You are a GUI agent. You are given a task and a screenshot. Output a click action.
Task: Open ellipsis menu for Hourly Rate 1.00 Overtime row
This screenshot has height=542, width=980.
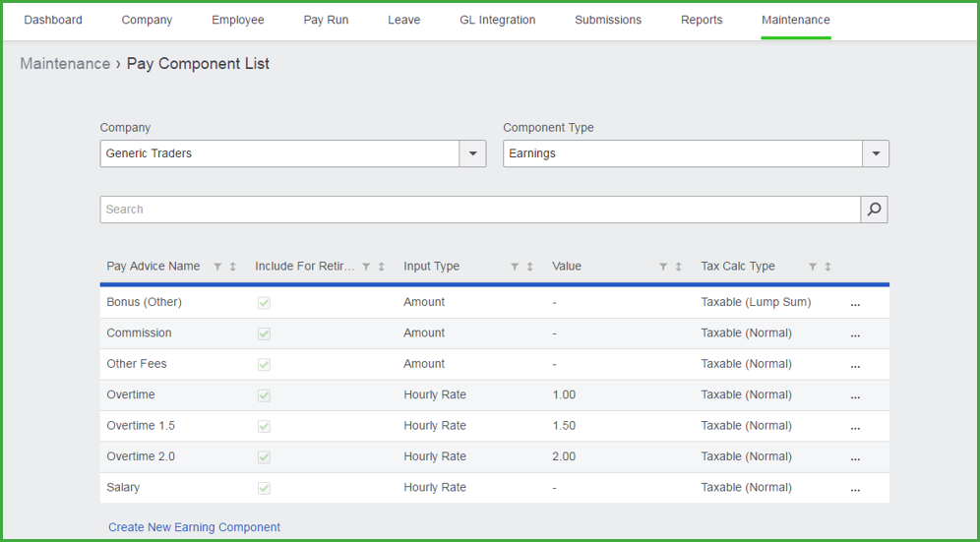point(855,396)
